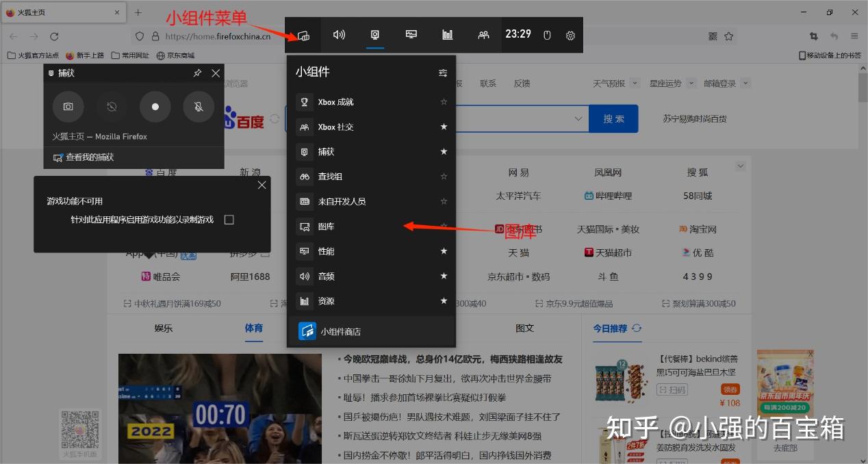Open the Game Bar widget menu icon
This screenshot has height=464, width=868.
(x=304, y=35)
